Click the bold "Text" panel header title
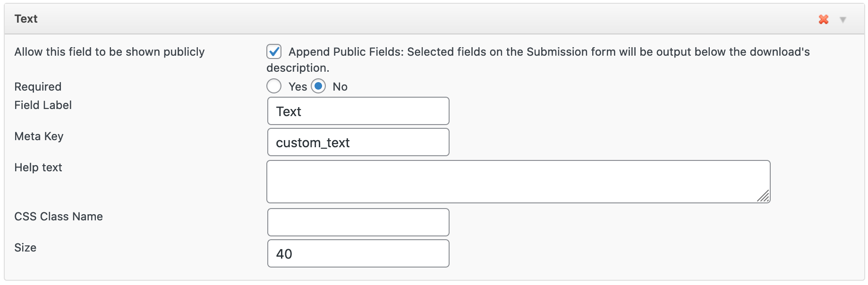 click(26, 19)
